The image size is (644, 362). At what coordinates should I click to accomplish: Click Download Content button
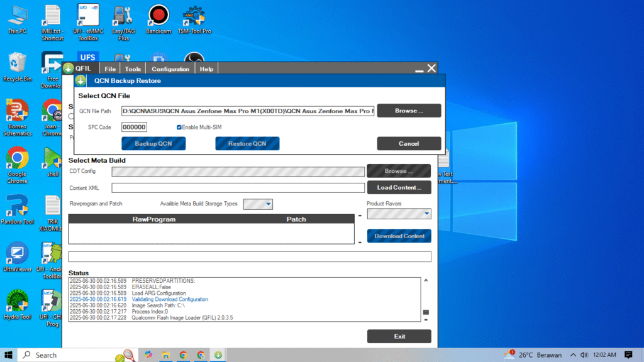pos(399,236)
